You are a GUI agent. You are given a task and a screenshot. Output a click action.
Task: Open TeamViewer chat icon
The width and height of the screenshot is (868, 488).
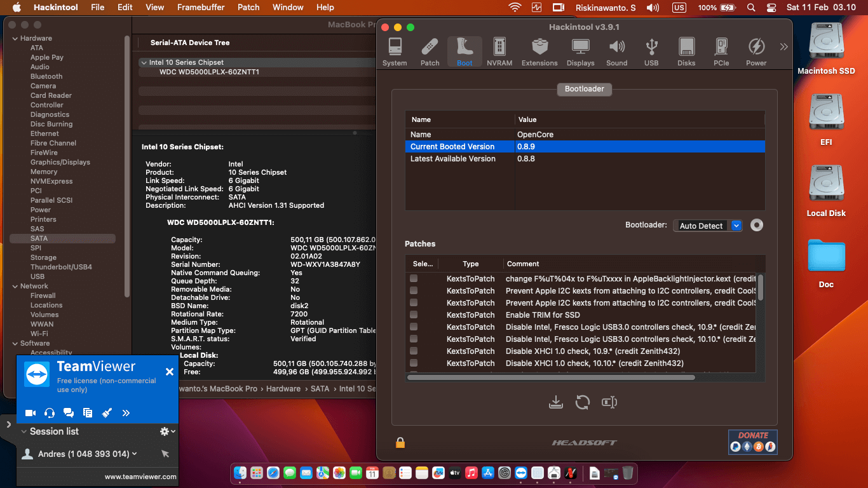click(x=69, y=413)
